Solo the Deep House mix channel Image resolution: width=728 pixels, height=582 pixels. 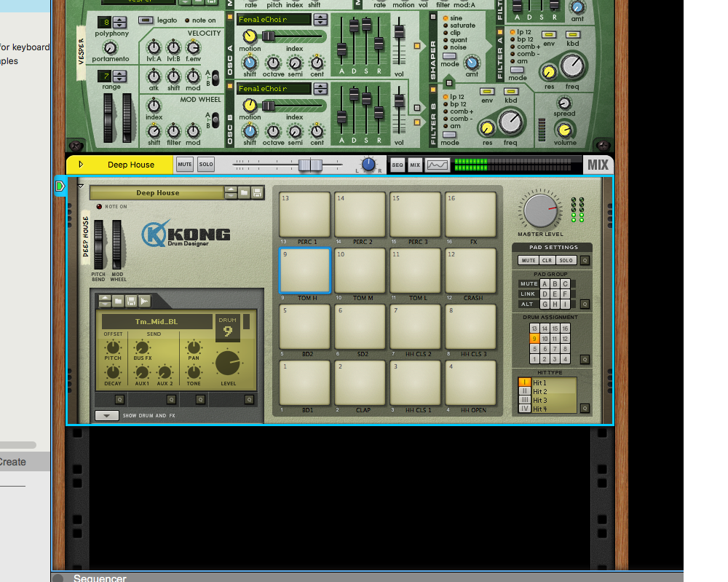click(x=206, y=165)
